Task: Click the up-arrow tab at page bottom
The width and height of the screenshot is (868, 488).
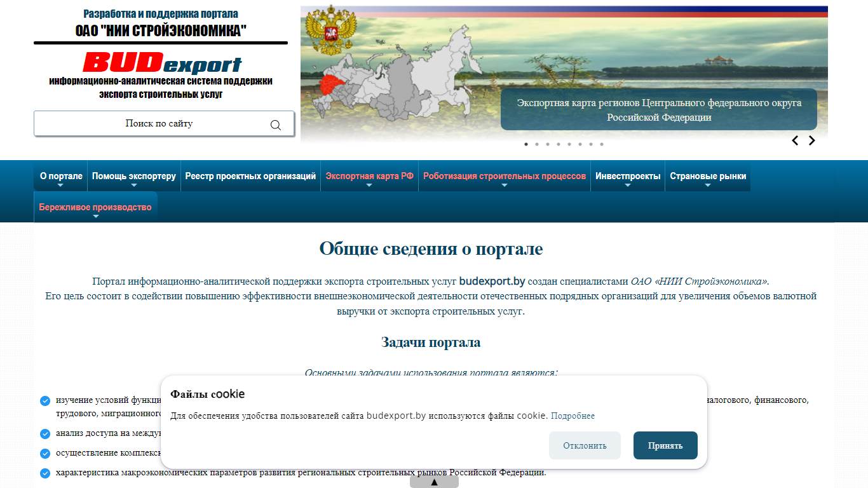Action: point(434,482)
